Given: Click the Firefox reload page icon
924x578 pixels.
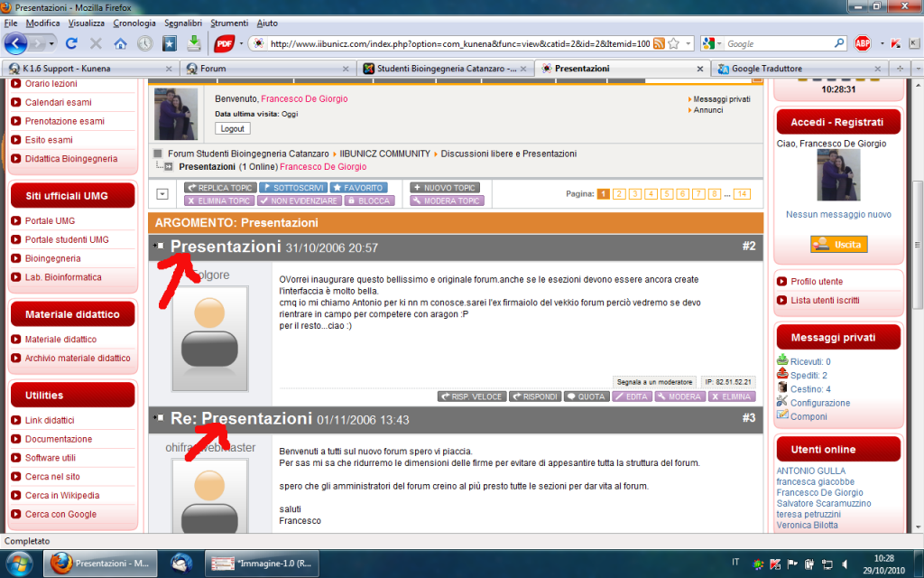Looking at the screenshot, I should pos(72,43).
